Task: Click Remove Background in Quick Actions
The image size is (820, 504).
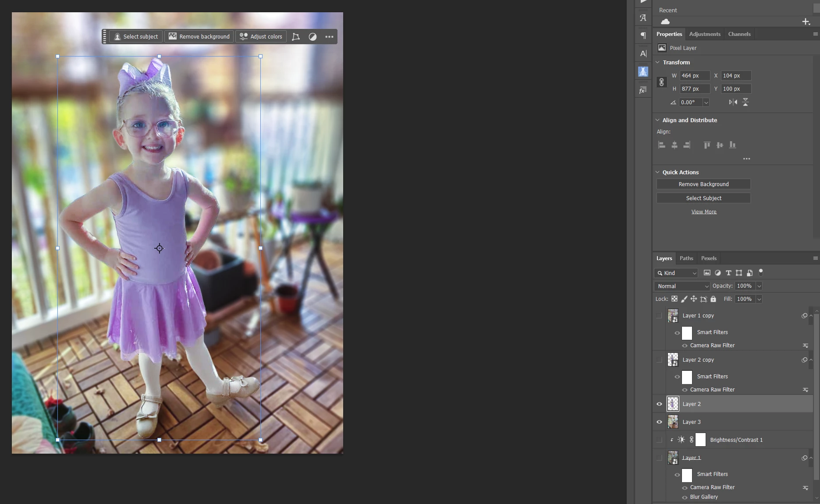Action: tap(703, 184)
